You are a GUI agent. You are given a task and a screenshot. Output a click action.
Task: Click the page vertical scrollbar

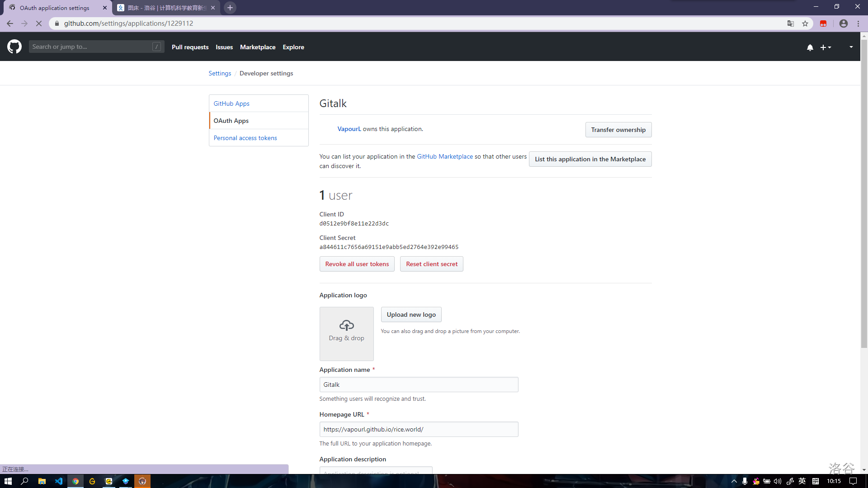(x=864, y=194)
